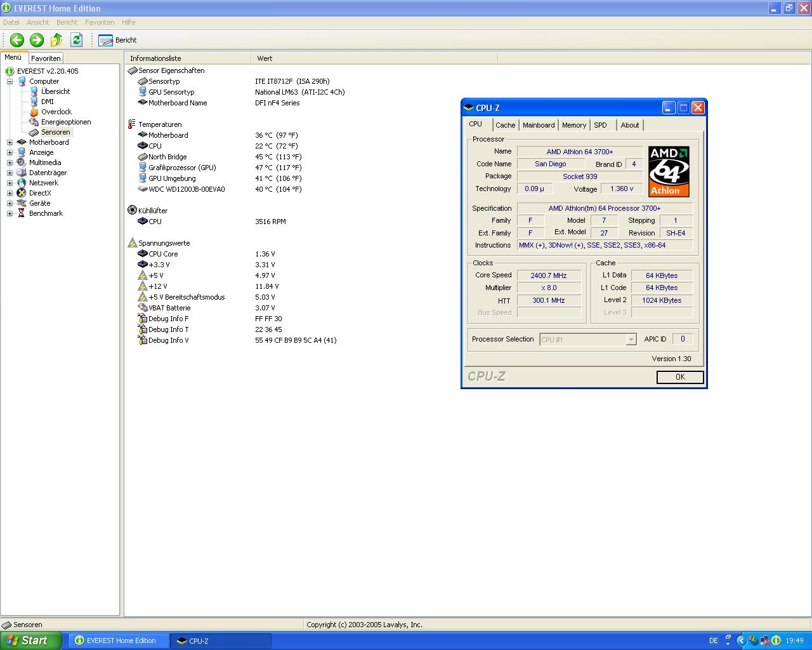Select the Sensoren tree item
Viewport: 812px width, 650px height.
pos(56,132)
